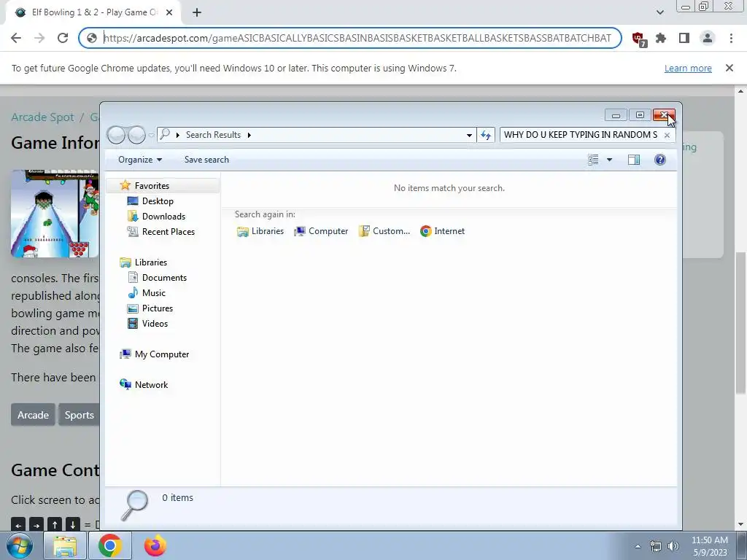The height and width of the screenshot is (560, 747).
Task: Select Favorites in navigation pane
Action: click(152, 186)
